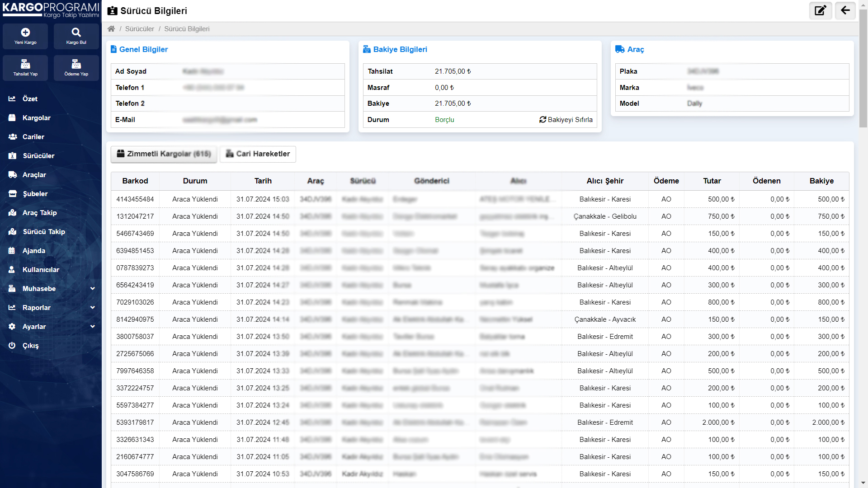The image size is (868, 488).
Task: Click barcode 3047586769 cell
Action: 135,474
